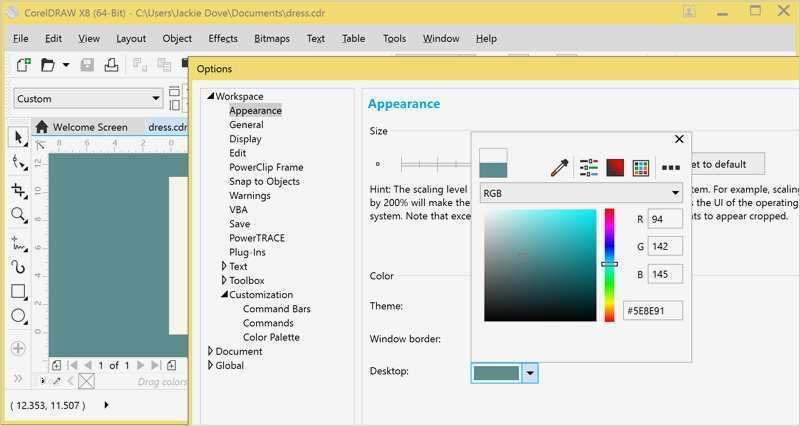Open the File menu
The height and width of the screenshot is (426, 800).
pyautogui.click(x=20, y=38)
